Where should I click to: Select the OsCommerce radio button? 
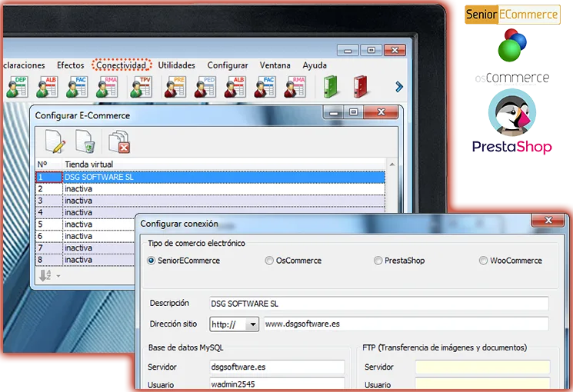tap(269, 261)
